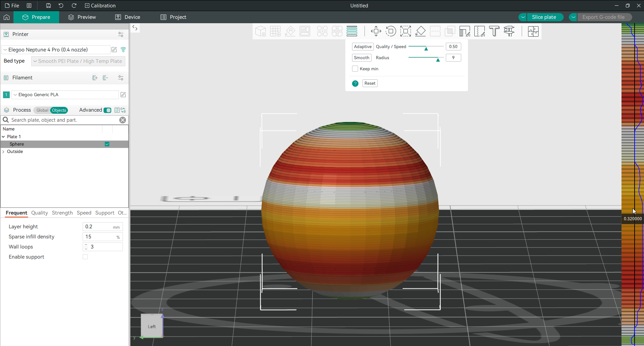Image resolution: width=644 pixels, height=346 pixels.
Task: Select the Rotate tool
Action: coord(391,31)
